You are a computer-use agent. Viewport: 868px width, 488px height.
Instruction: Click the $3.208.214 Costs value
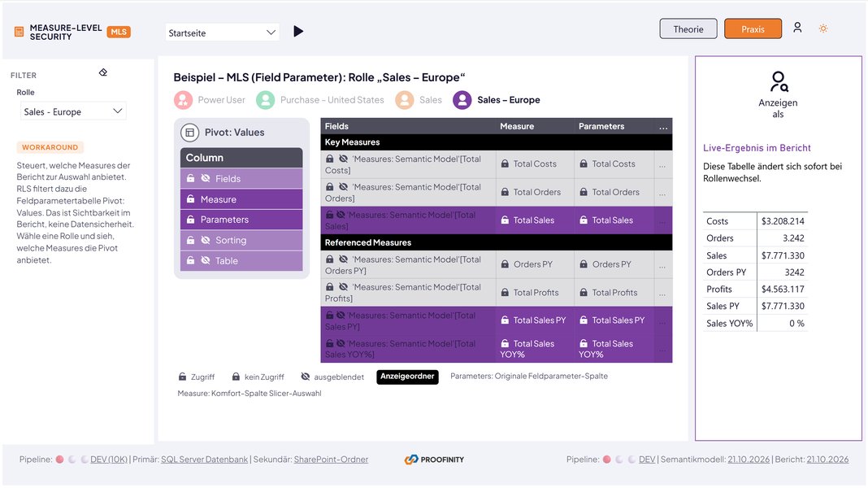point(783,221)
